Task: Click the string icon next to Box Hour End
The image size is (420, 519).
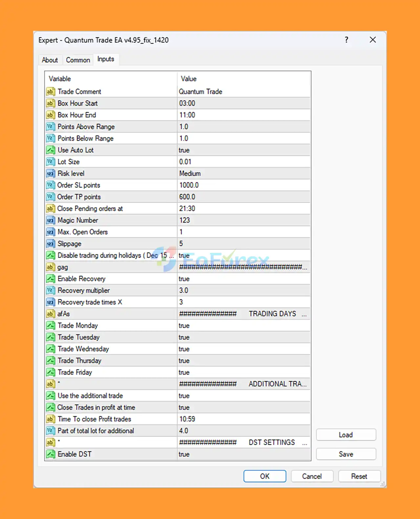Action: [50, 115]
